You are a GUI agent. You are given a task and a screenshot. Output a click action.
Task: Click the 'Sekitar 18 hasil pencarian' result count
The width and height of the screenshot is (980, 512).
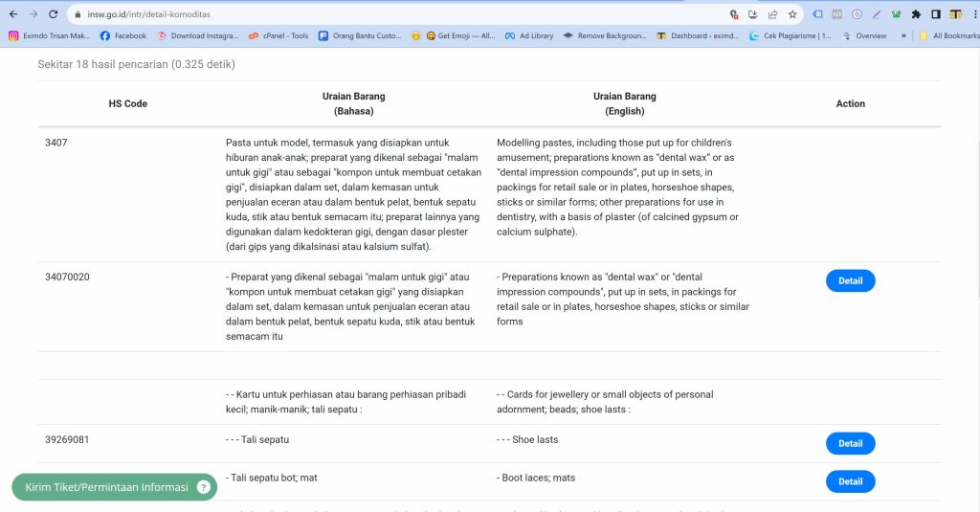click(x=136, y=64)
